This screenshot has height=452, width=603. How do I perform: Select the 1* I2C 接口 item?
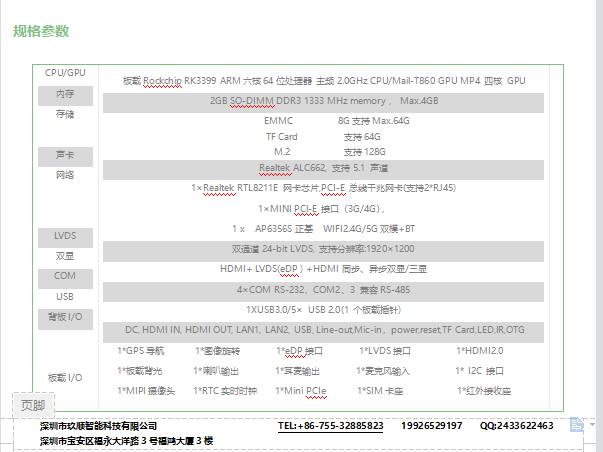[x=479, y=371]
